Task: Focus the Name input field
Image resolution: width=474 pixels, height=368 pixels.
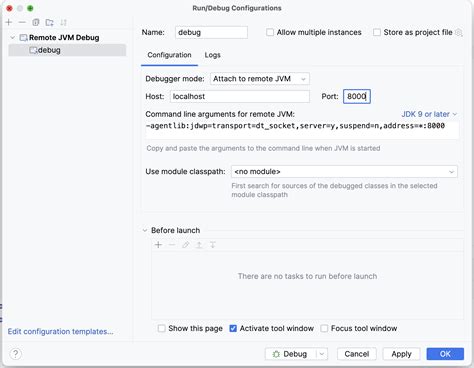Action: [x=211, y=32]
